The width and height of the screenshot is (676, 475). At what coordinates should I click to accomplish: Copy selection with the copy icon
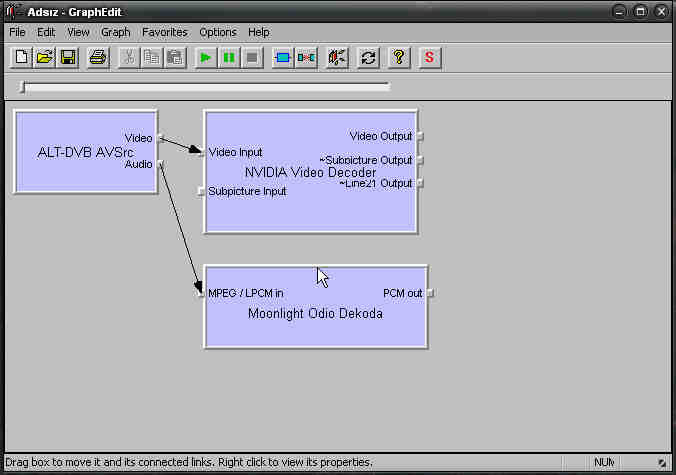(x=152, y=57)
